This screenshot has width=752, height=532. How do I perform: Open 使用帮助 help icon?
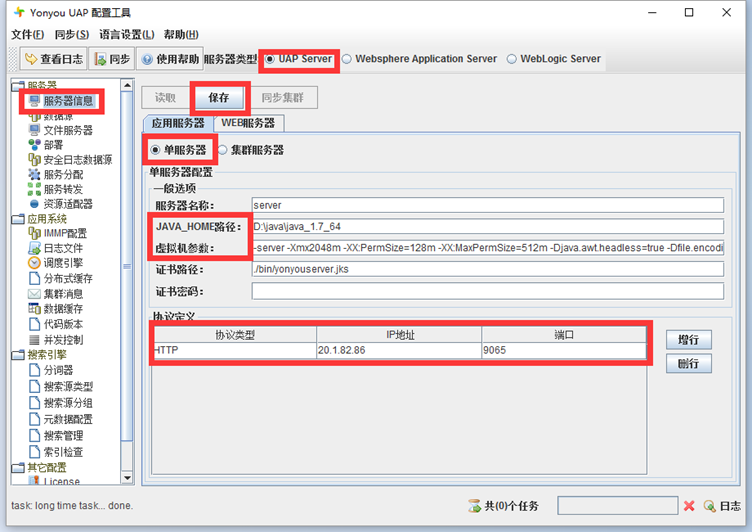[147, 59]
